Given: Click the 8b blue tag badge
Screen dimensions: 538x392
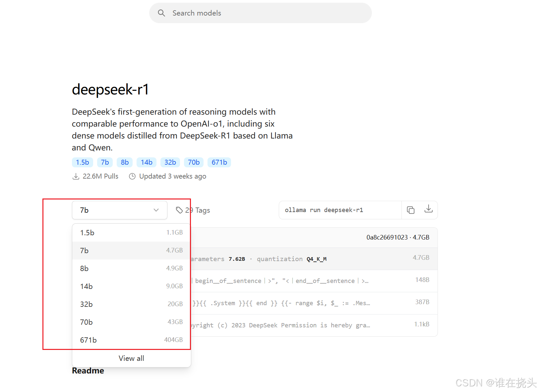Looking at the screenshot, I should (x=125, y=162).
